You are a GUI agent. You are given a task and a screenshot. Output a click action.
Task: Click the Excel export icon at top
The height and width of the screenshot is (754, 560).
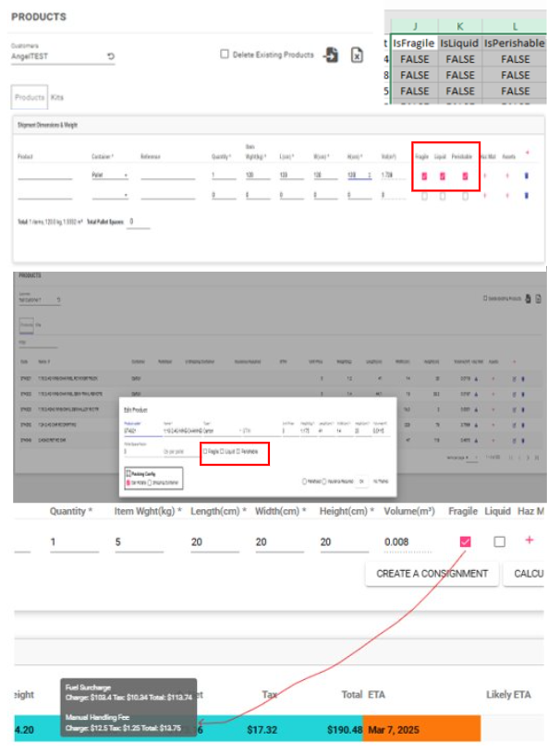(357, 55)
